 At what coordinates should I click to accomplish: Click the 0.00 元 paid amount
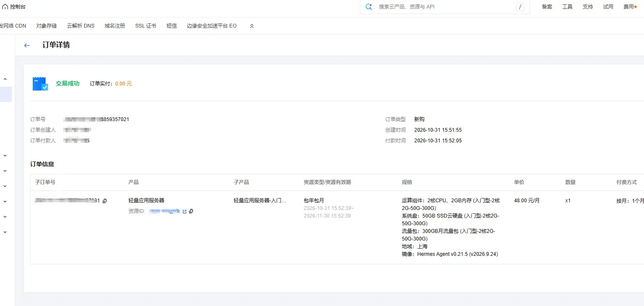point(123,84)
